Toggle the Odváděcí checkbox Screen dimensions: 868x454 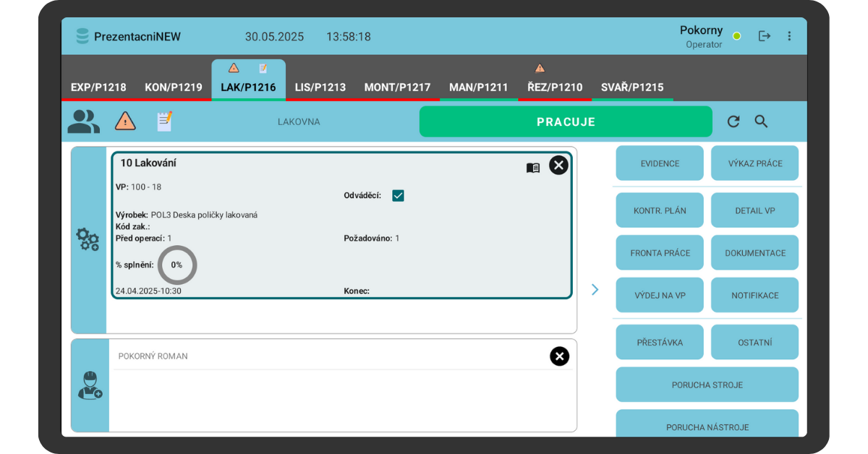pos(398,196)
